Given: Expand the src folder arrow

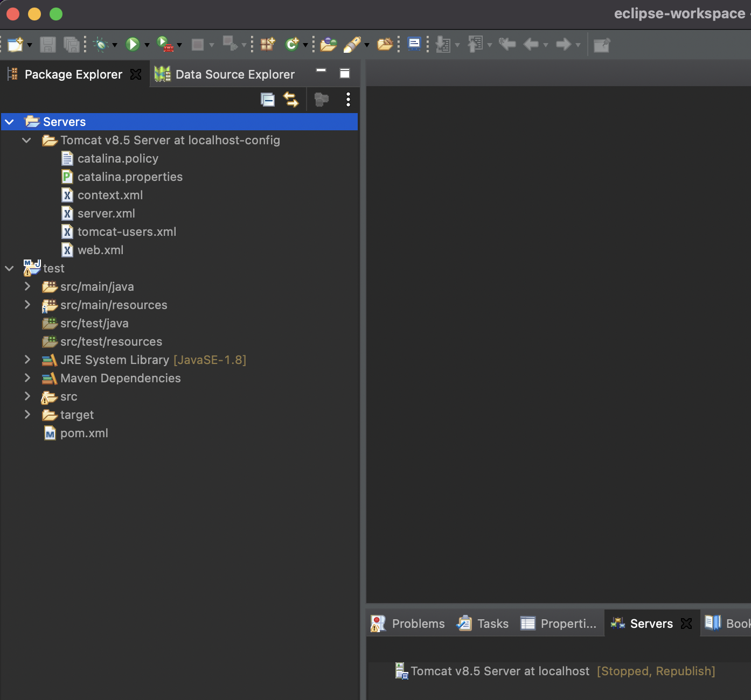Looking at the screenshot, I should click(x=27, y=396).
